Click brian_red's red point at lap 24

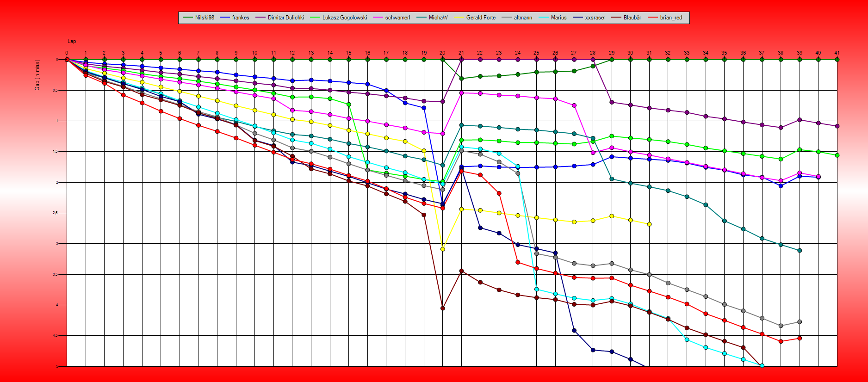[x=518, y=262]
